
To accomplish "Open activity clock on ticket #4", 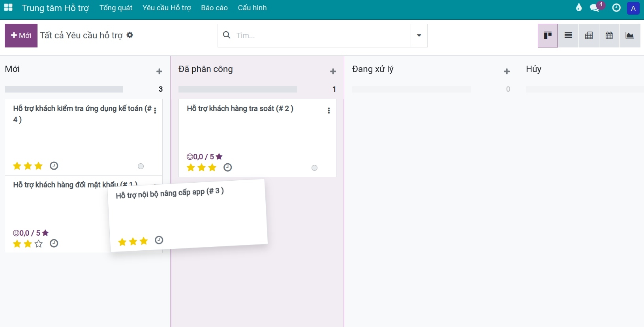I will click(x=54, y=166).
